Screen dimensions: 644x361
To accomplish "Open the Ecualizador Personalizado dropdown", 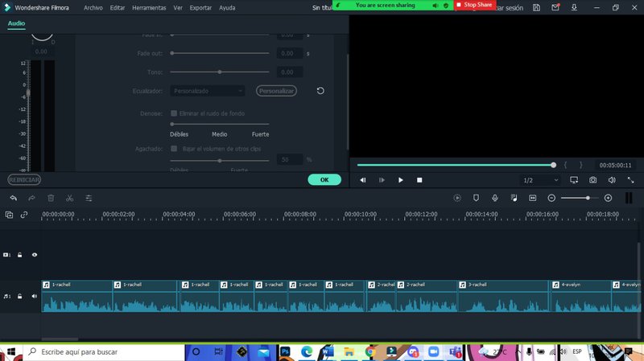I will tap(208, 91).
